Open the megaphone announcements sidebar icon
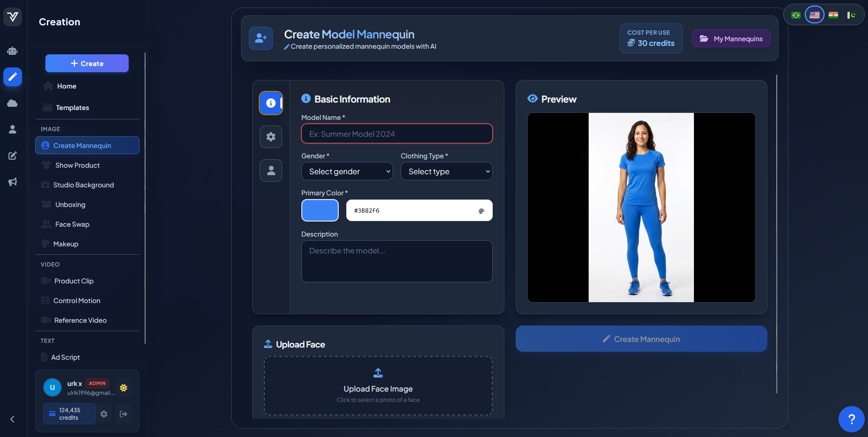This screenshot has height=437, width=868. [x=13, y=182]
